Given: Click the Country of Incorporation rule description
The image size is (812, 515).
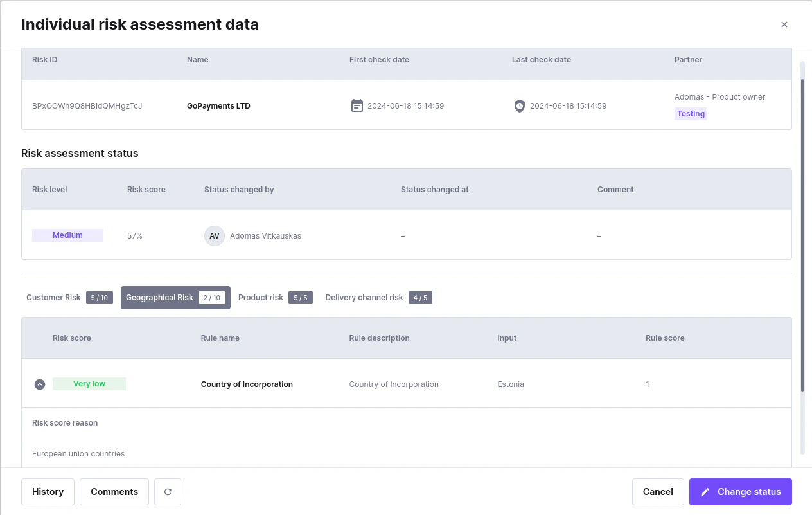Looking at the screenshot, I should 394,384.
